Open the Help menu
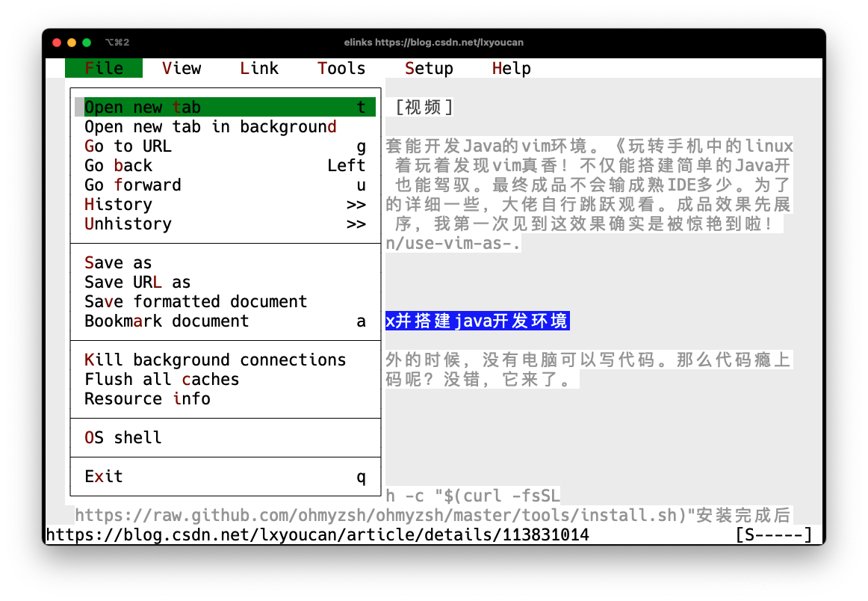The width and height of the screenshot is (868, 601). 512,68
